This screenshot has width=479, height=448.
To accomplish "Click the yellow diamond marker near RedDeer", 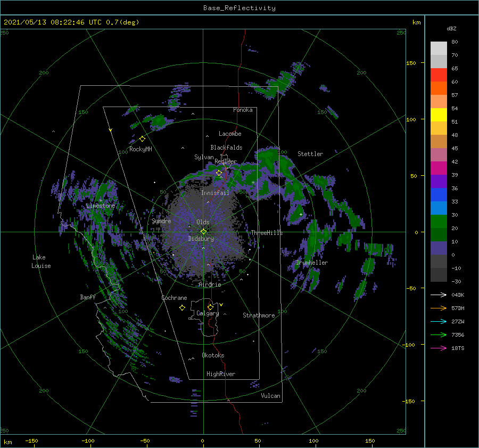I will pos(219,173).
